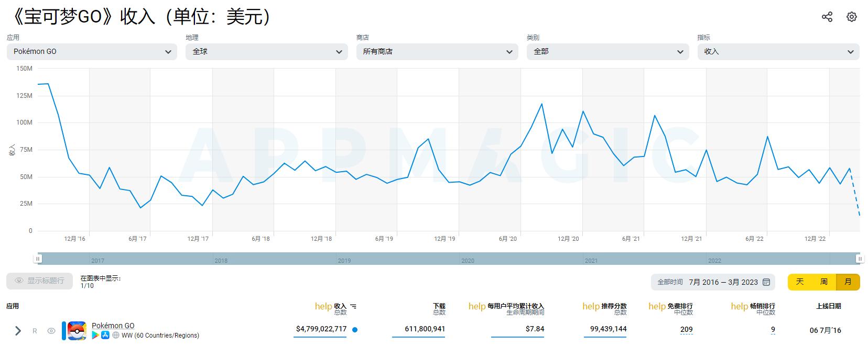Click the Pokémon GO app icon thumbnail

pos(77,330)
